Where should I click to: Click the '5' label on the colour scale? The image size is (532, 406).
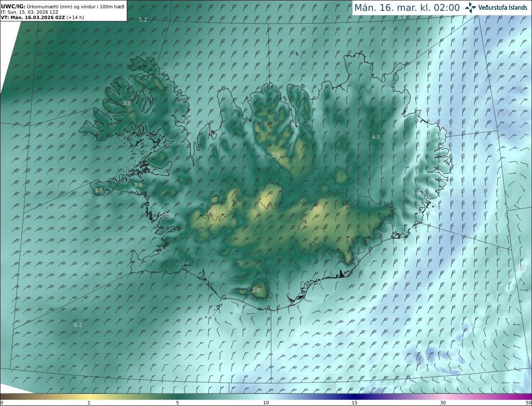click(x=177, y=403)
